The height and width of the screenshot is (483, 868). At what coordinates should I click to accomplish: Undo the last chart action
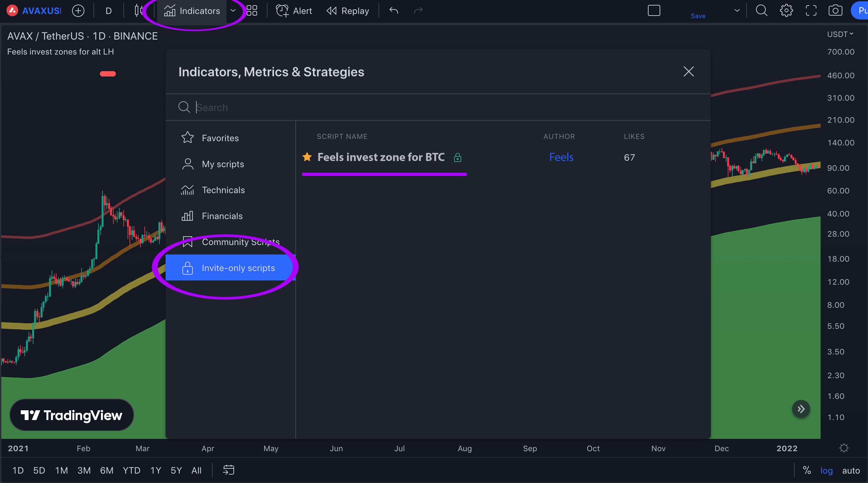tap(393, 11)
